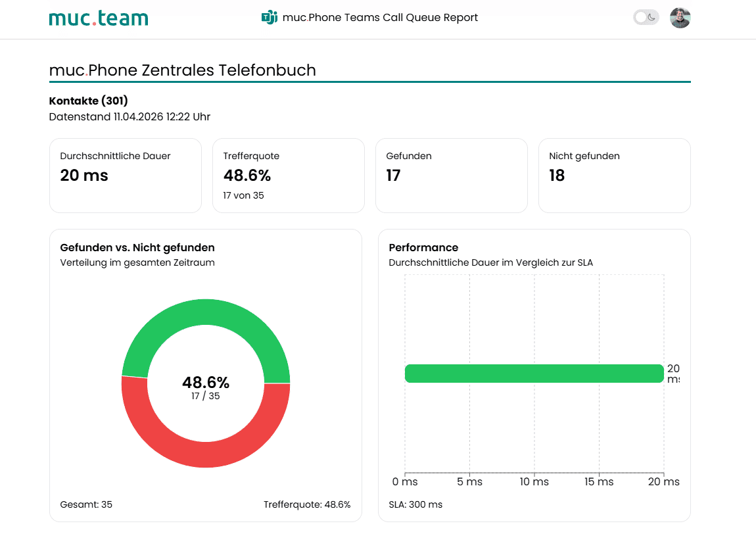Click the '15 ms' axis label
The height and width of the screenshot is (534, 756).
(599, 481)
